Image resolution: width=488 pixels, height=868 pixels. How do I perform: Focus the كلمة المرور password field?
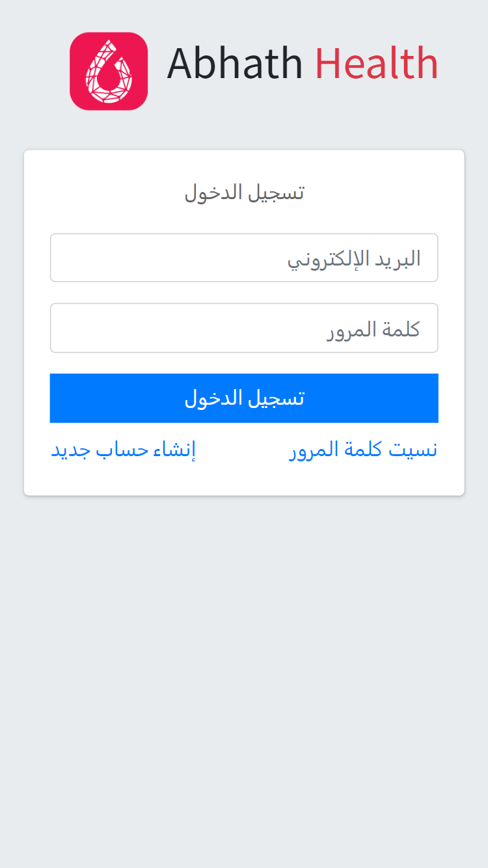point(244,328)
